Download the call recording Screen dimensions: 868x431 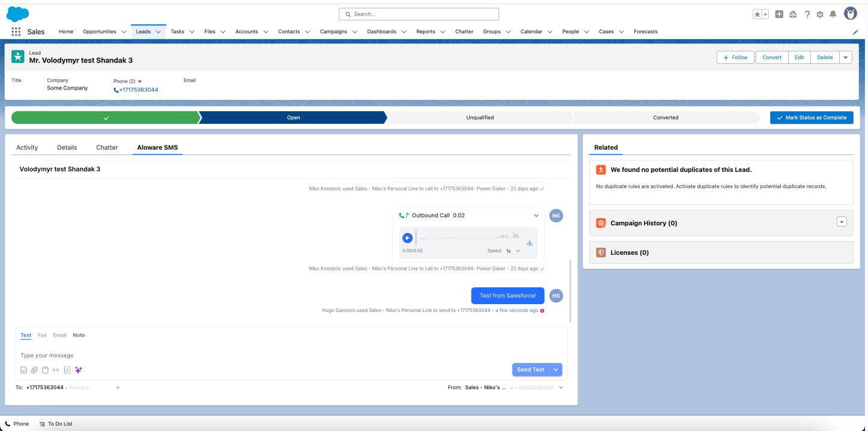pyautogui.click(x=530, y=243)
